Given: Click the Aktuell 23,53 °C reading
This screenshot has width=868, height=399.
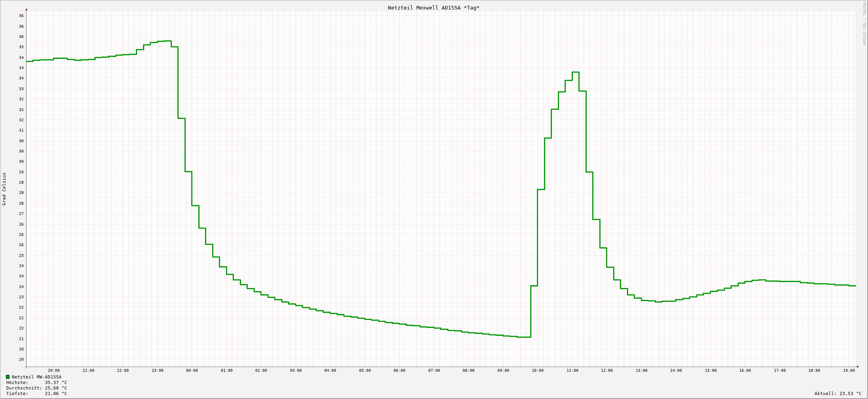Looking at the screenshot, I should 838,393.
